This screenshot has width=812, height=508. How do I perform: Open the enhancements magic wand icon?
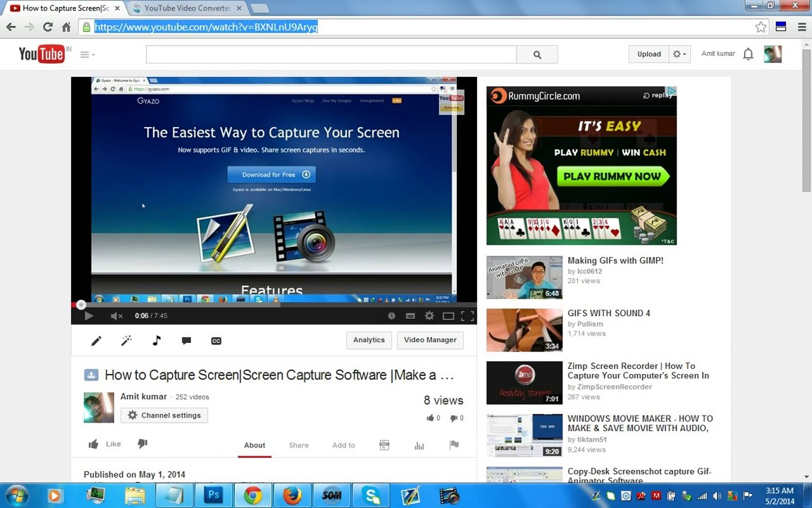[x=126, y=340]
